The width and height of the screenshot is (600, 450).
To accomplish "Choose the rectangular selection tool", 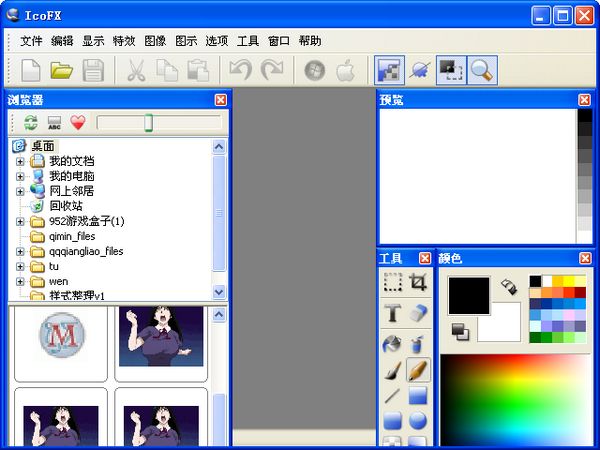I will tap(393, 283).
